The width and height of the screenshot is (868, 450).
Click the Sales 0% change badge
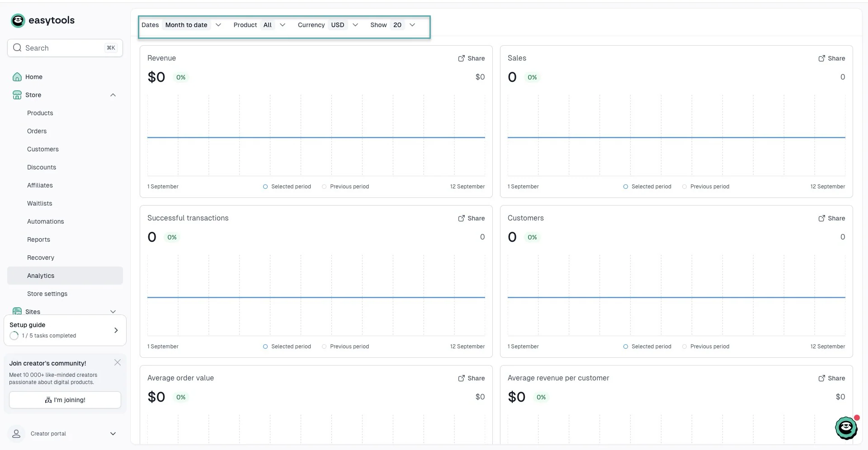tap(532, 77)
